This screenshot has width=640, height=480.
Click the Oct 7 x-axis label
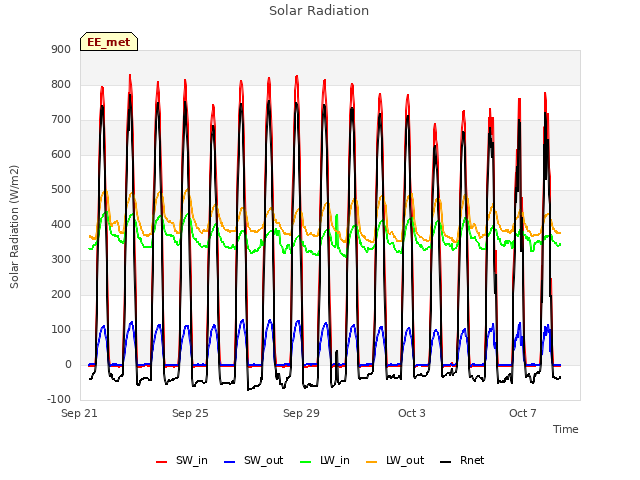point(523,413)
